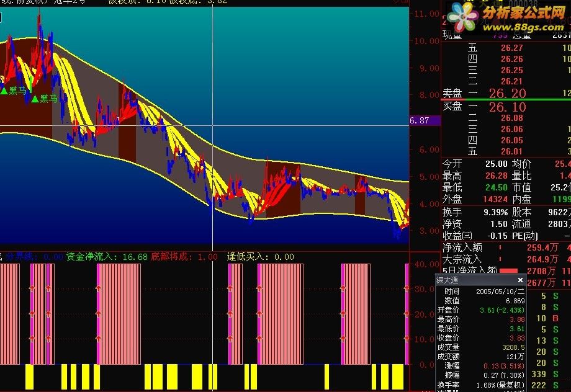Click the 11.00 price axis label

[x=427, y=14]
